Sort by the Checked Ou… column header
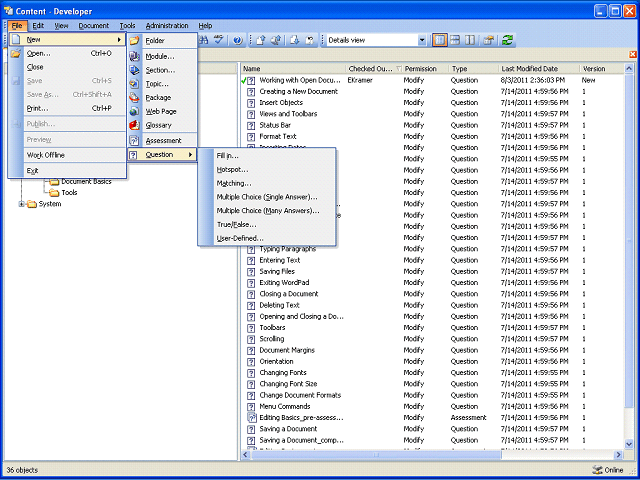This screenshot has width=640, height=480. [x=374, y=69]
